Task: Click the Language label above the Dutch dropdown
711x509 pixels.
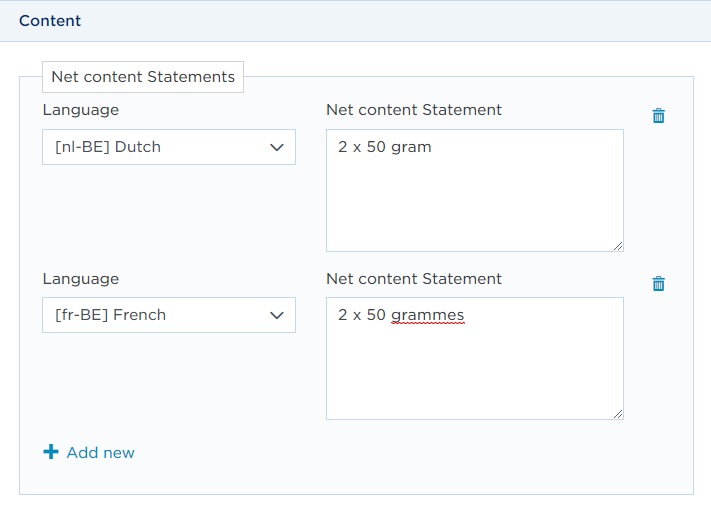Action: tap(81, 110)
